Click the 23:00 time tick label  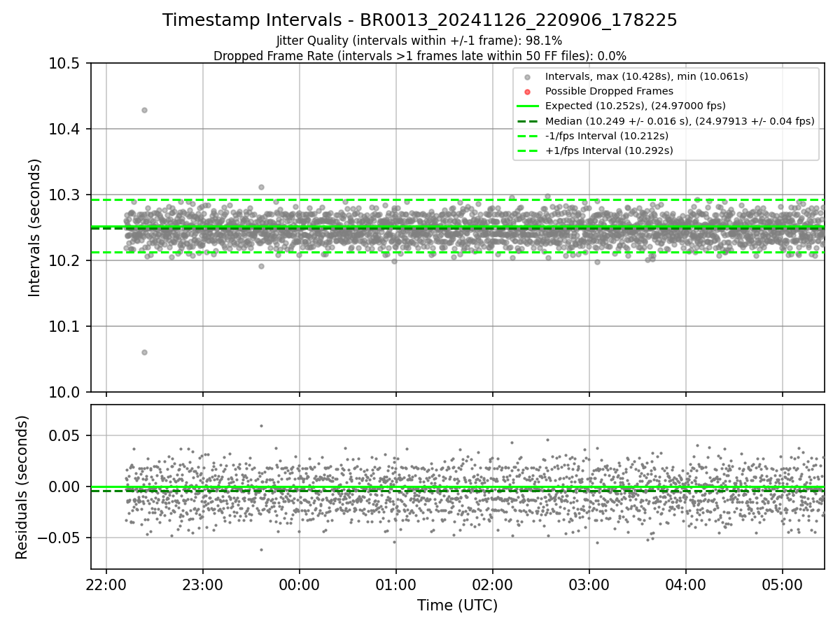click(203, 584)
